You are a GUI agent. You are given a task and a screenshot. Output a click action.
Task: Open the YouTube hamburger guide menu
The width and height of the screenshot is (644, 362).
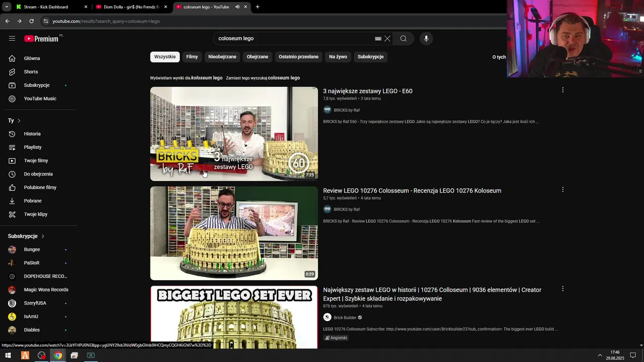click(12, 38)
